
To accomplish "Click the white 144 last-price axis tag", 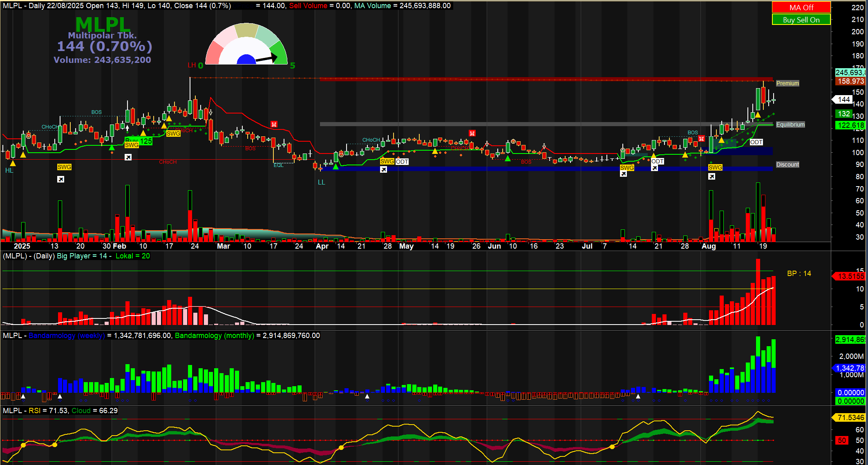I will (x=843, y=100).
